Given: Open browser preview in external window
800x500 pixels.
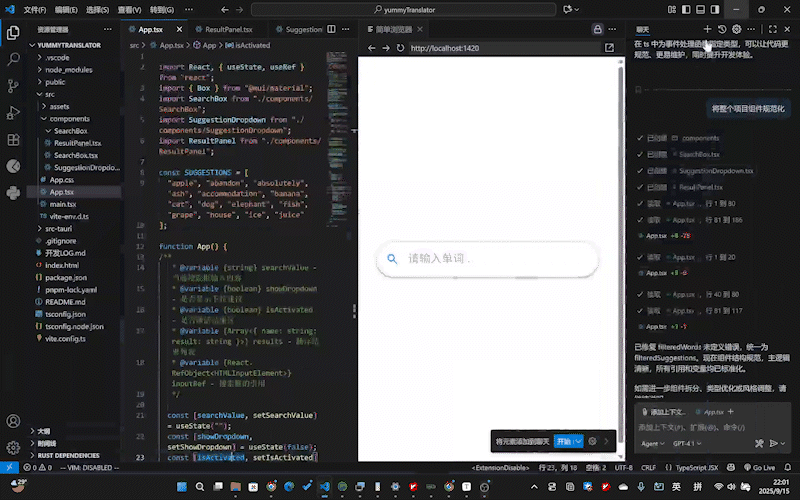Looking at the screenshot, I should coord(610,48).
